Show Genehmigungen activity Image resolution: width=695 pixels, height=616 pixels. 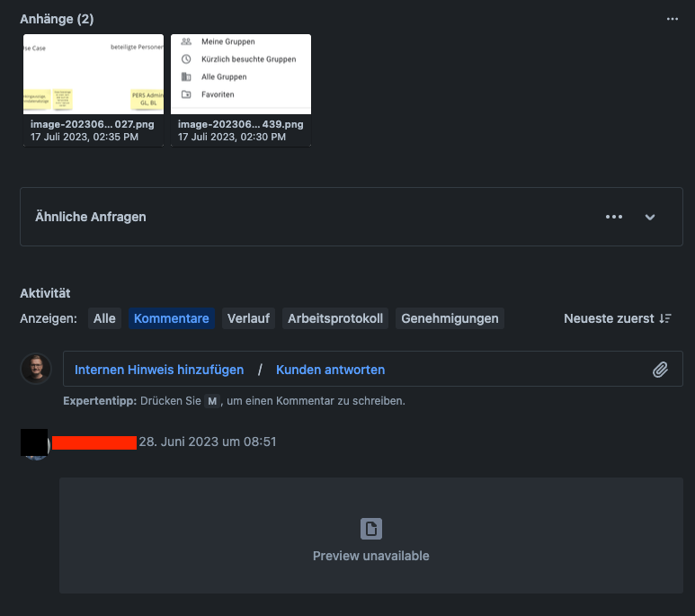(x=450, y=318)
